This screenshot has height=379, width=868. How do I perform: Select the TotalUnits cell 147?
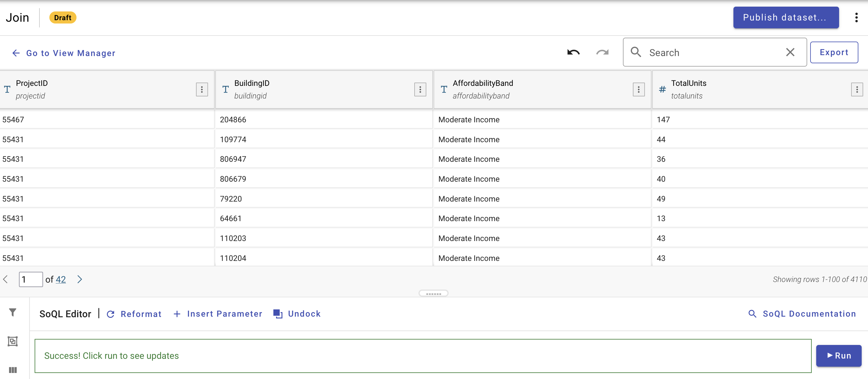[760, 120]
